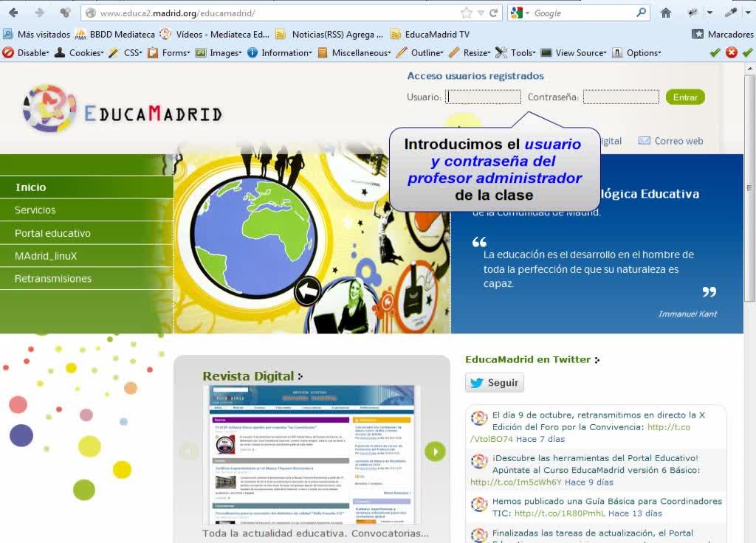Open EducaMadrid TV feed bookmark
The height and width of the screenshot is (543, 756).
tap(430, 34)
